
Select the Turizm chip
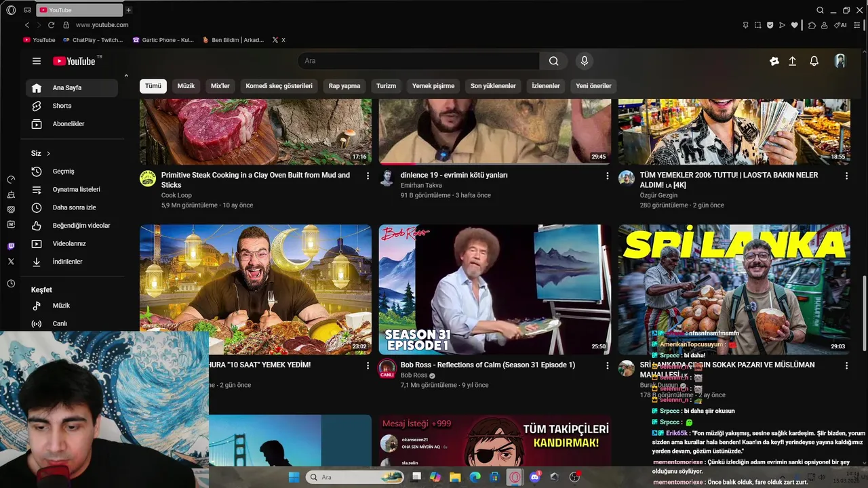pos(386,86)
